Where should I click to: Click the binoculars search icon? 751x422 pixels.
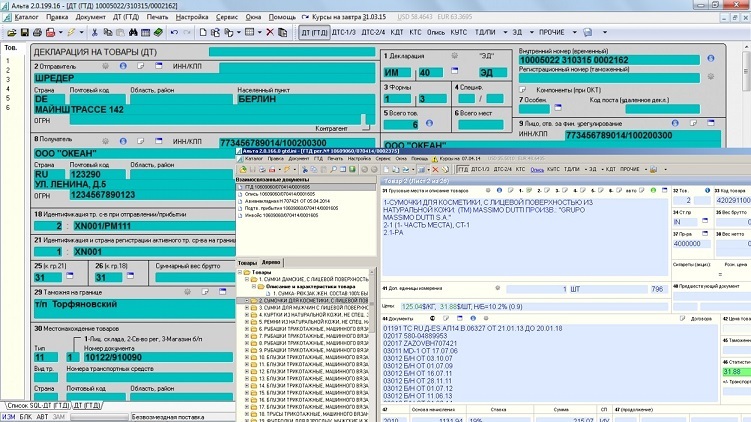pyautogui.click(x=133, y=33)
